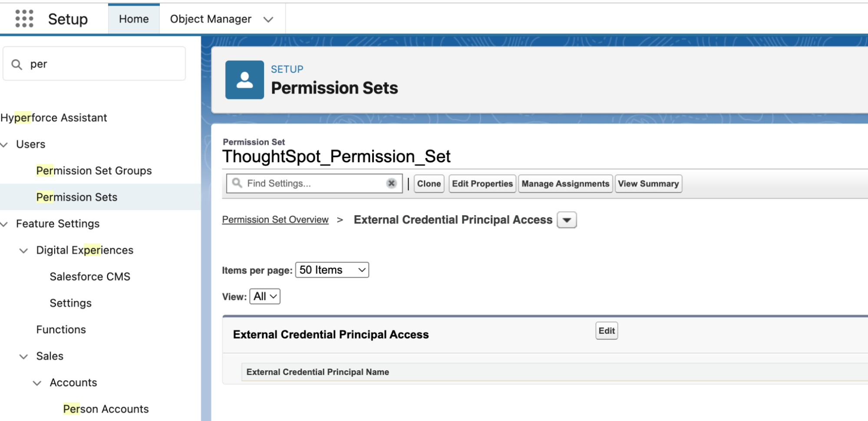Click the Permission Sets user avatar icon
Screen dimensions: 868x421
244,79
